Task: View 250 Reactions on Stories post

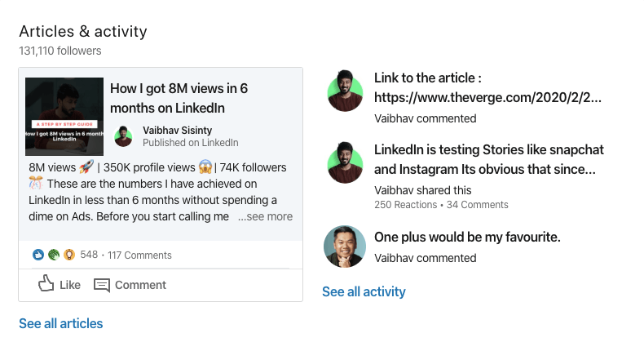Action: pyautogui.click(x=405, y=205)
